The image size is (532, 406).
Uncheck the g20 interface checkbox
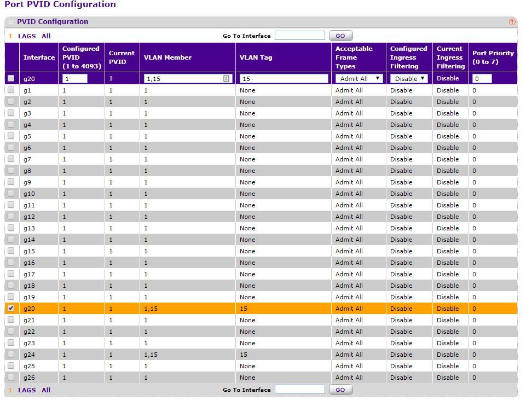pos(11,309)
